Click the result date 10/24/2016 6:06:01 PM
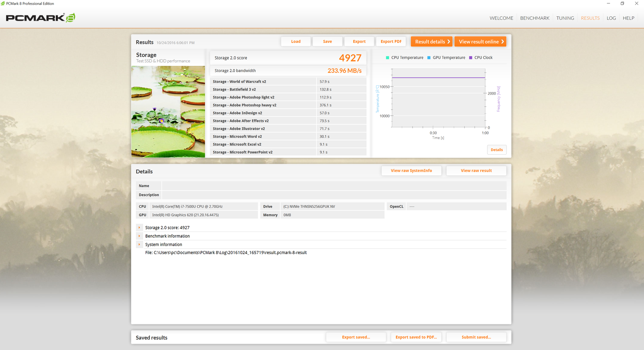 click(175, 43)
